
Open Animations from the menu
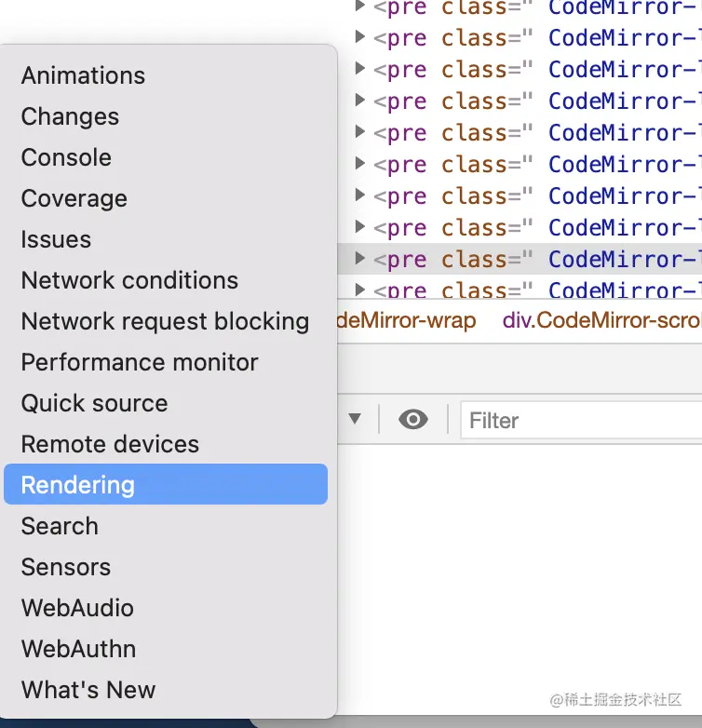click(83, 75)
